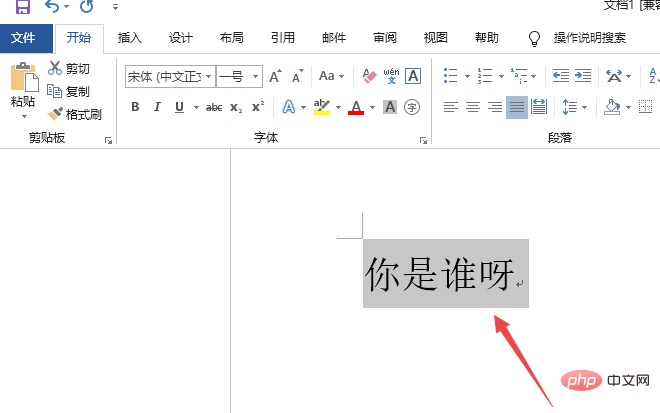Switch to the 开始 tab
The width and height of the screenshot is (660, 413).
point(79,38)
